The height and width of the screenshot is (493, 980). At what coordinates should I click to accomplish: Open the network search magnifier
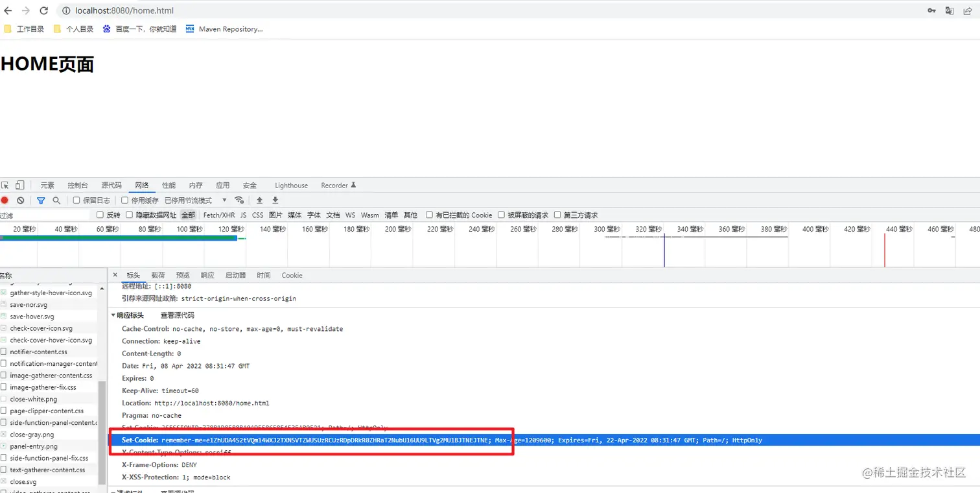point(56,200)
